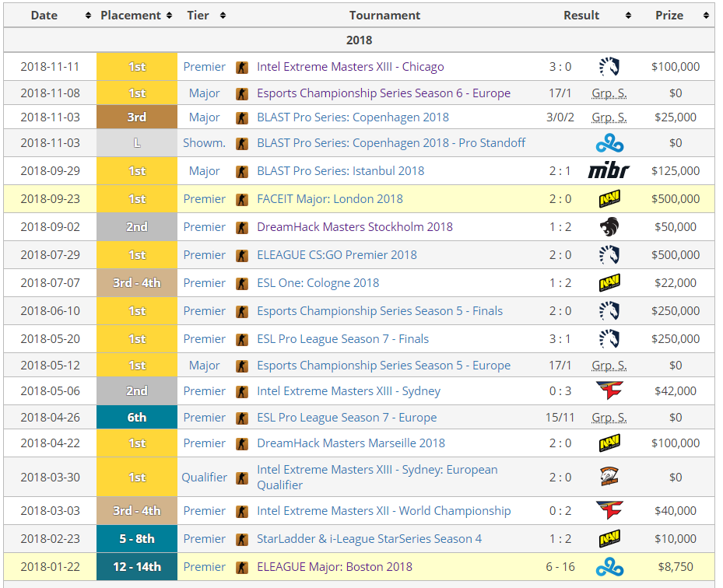This screenshot has width=723, height=588.
Task: Sort table by Prize column arrows
Action: 706,16
